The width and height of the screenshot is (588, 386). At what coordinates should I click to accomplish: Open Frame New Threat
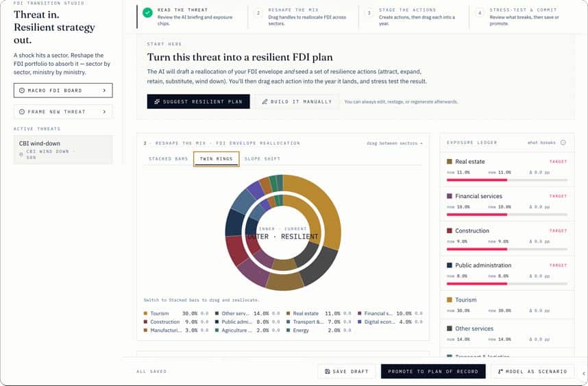63,112
